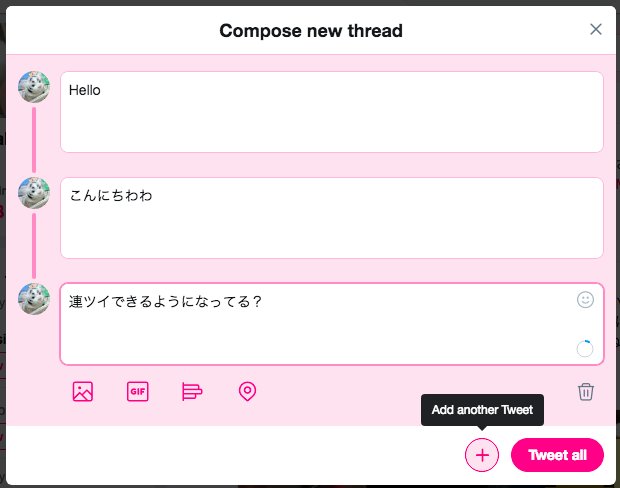
Task: Click into the "Hello" tweet field
Action: tap(332, 112)
